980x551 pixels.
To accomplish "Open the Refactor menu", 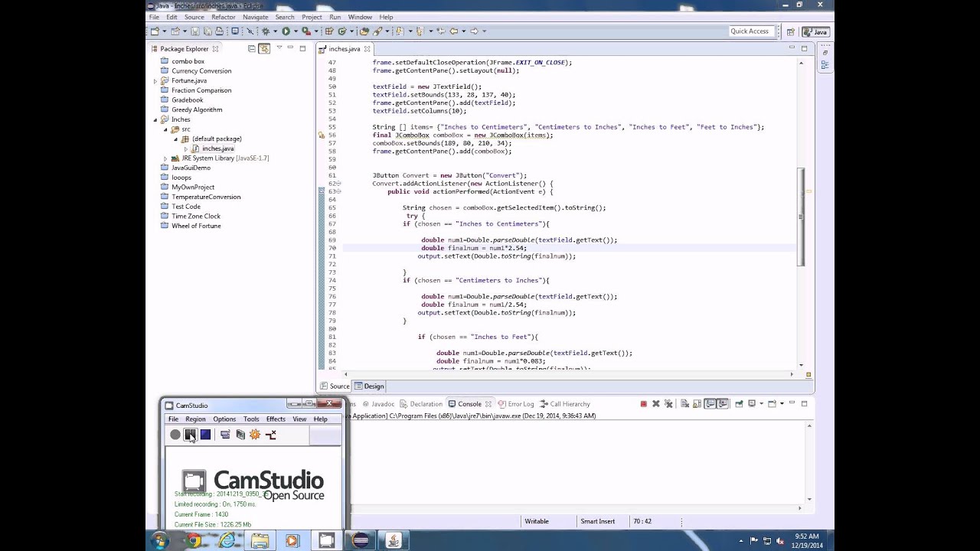I will coord(224,17).
